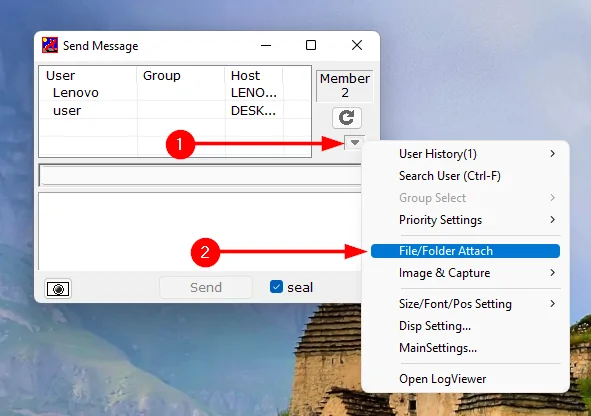Image resolution: width=591 pixels, height=416 pixels.
Task: Minimize the Send Message window
Action: (266, 46)
